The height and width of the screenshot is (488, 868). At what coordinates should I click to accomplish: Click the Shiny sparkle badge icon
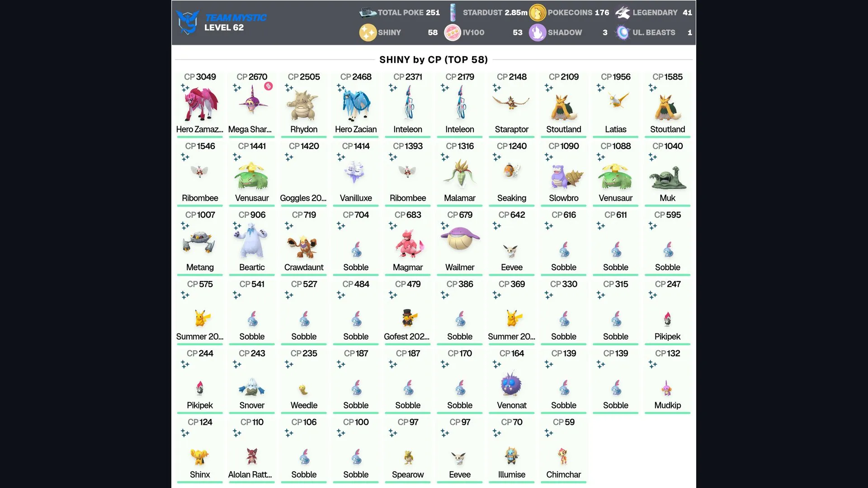point(368,33)
